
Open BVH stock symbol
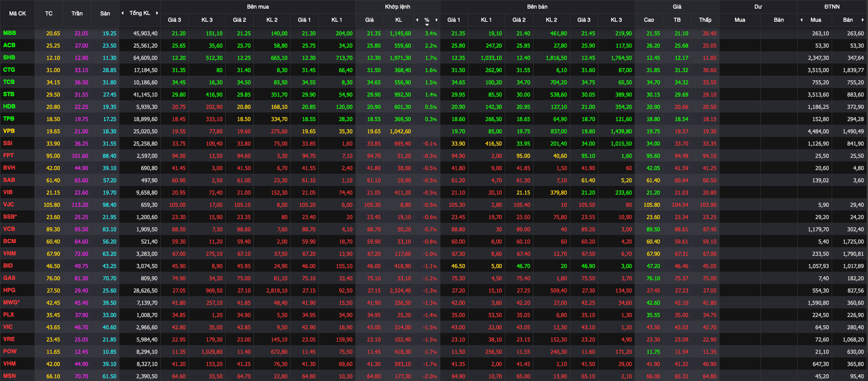[9, 168]
